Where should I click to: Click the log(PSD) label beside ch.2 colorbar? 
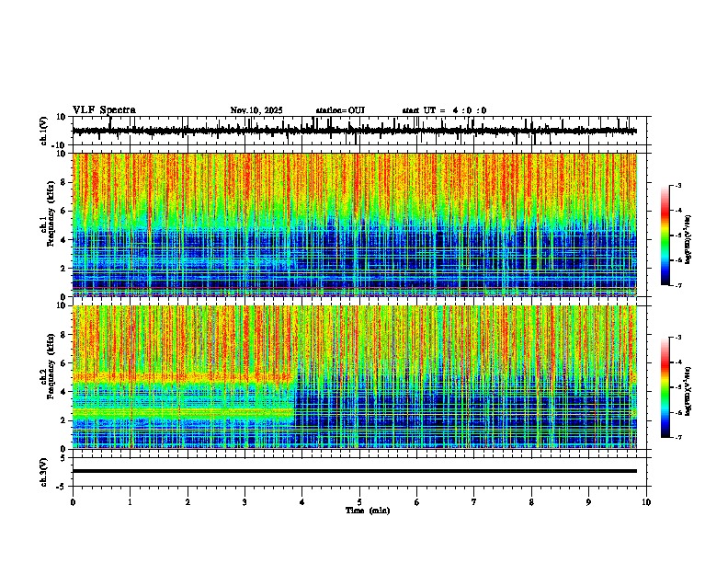[x=688, y=391]
